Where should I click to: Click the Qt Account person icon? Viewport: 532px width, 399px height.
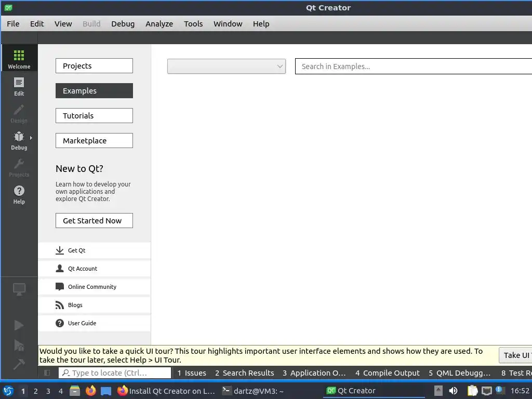tap(60, 269)
